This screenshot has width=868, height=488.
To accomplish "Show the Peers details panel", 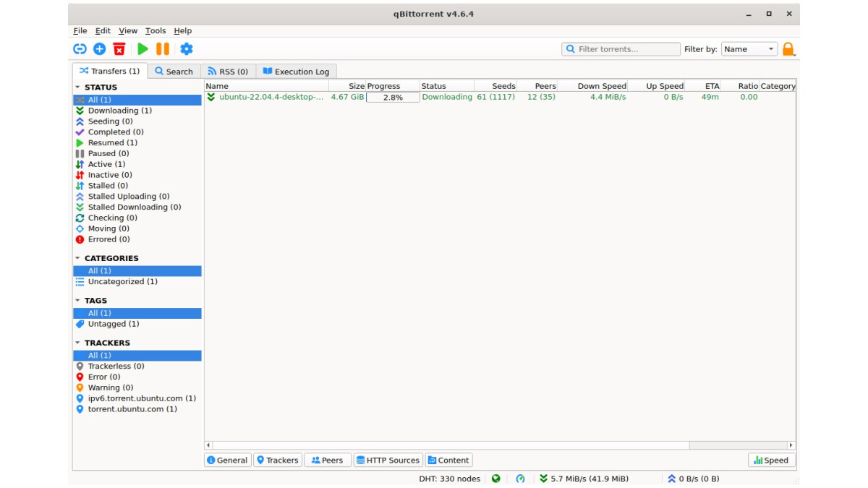I will (x=328, y=460).
